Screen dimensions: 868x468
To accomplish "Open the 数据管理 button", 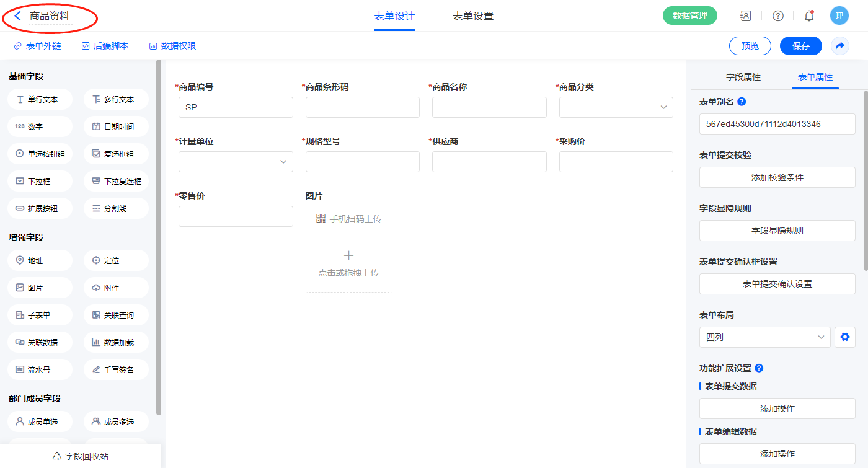I will click(x=690, y=16).
